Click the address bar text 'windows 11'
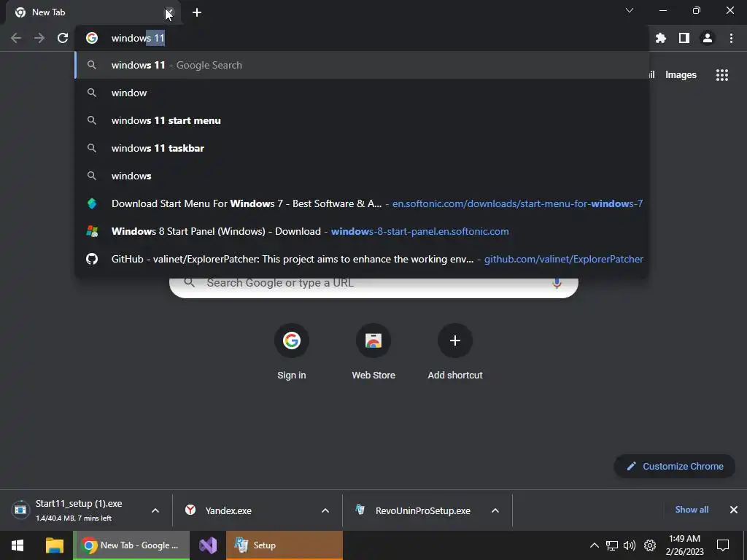The height and width of the screenshot is (560, 747). (138, 38)
